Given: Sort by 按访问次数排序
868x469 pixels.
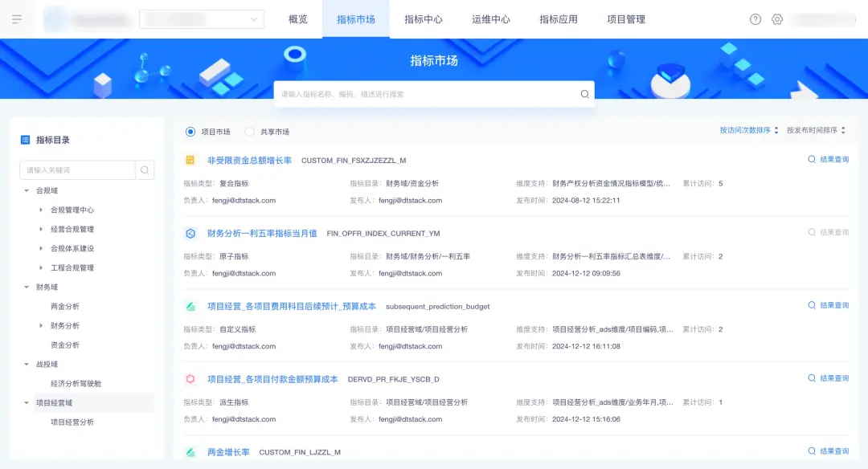Looking at the screenshot, I should [x=749, y=131].
